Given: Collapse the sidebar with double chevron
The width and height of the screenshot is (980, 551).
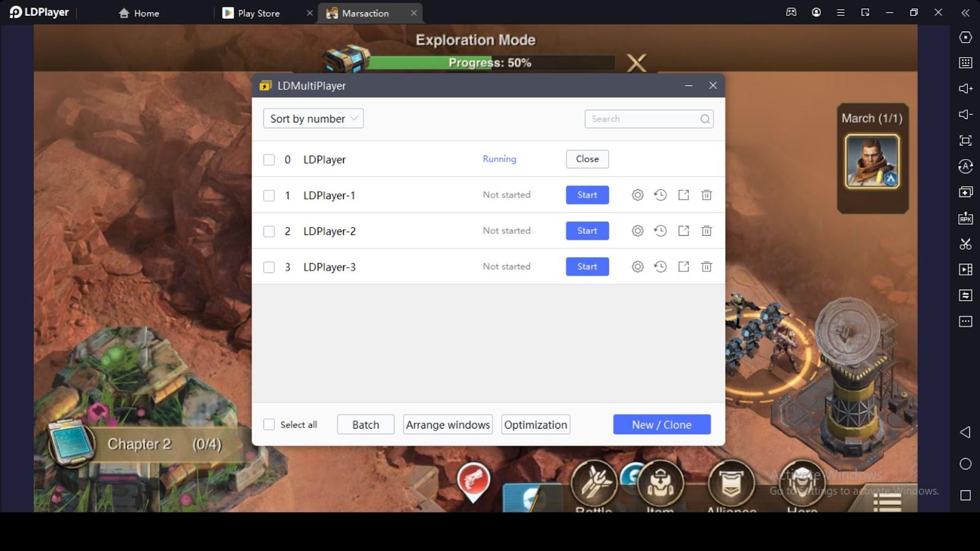Looking at the screenshot, I should click(965, 12).
